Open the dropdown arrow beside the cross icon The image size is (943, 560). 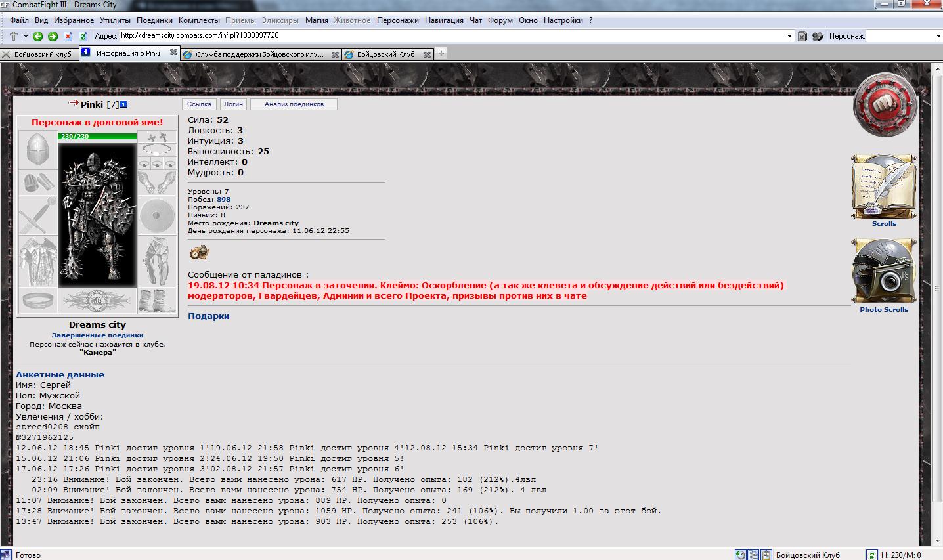(26, 36)
